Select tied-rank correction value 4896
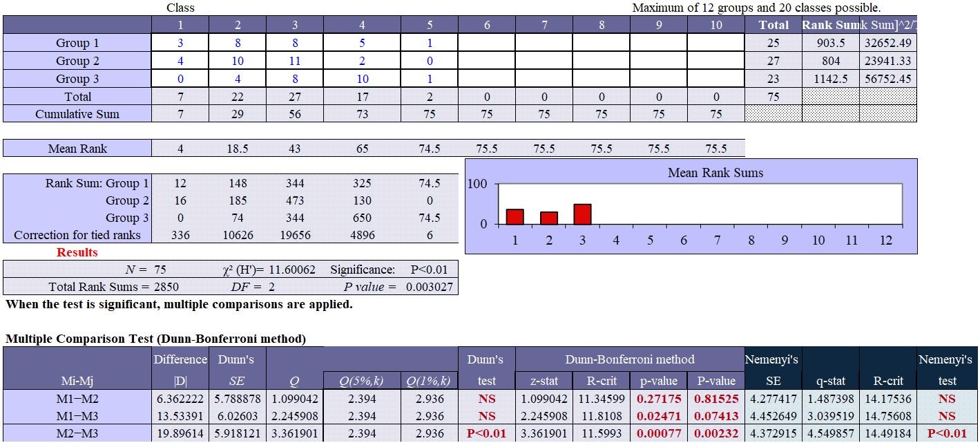Screen dimensions: 980x443 click(x=362, y=235)
